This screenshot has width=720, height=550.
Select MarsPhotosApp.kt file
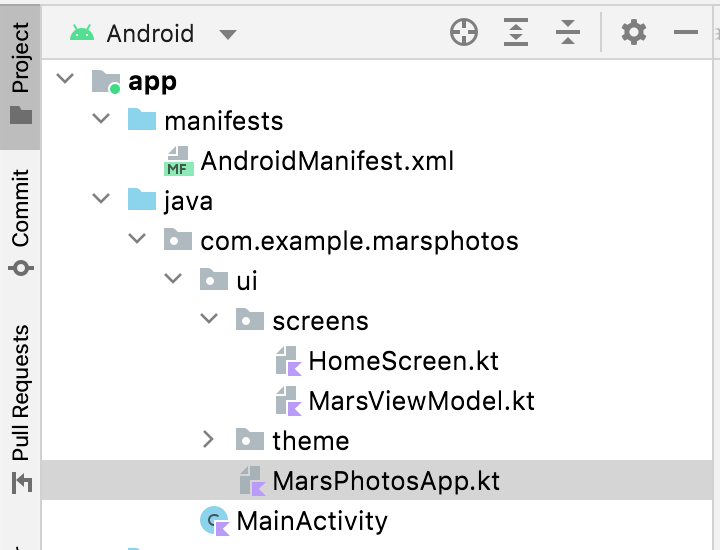click(385, 481)
